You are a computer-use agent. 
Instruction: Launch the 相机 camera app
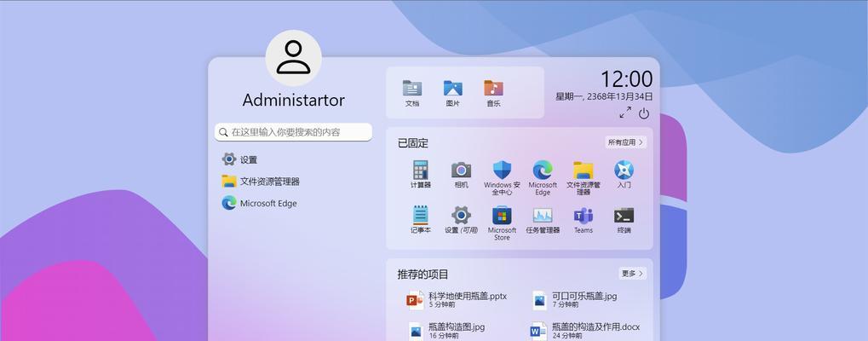pos(461,170)
